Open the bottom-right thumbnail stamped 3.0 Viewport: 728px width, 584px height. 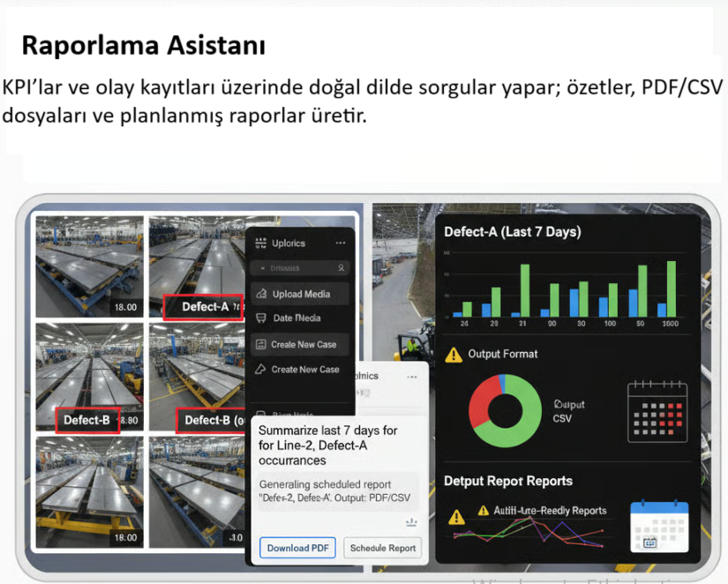(x=197, y=492)
